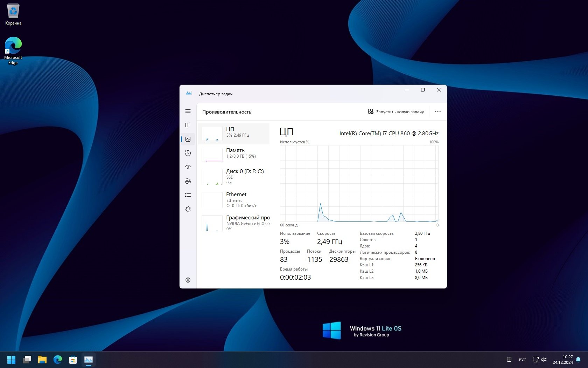Click Run new task button

[396, 112]
